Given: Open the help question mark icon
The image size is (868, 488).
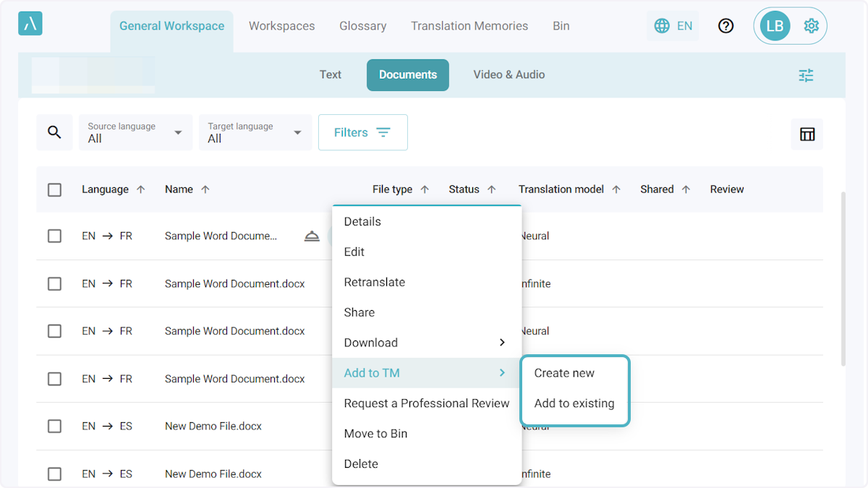Looking at the screenshot, I should tap(726, 26).
